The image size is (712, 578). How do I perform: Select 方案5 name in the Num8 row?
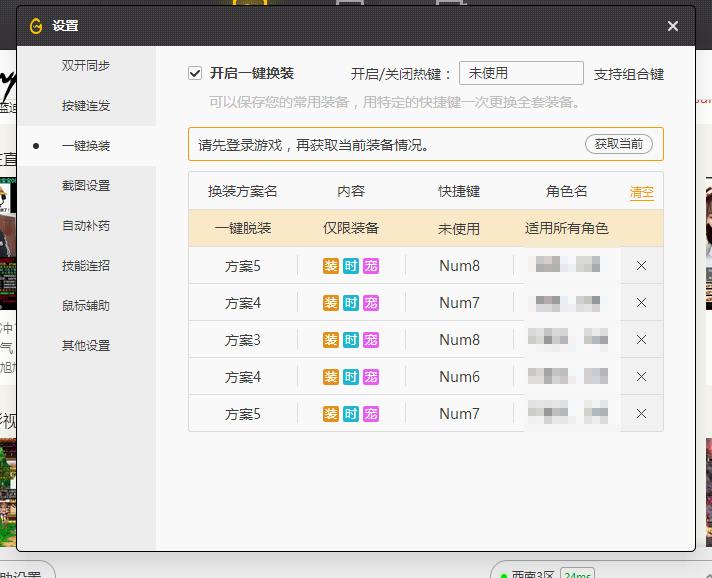pos(243,266)
